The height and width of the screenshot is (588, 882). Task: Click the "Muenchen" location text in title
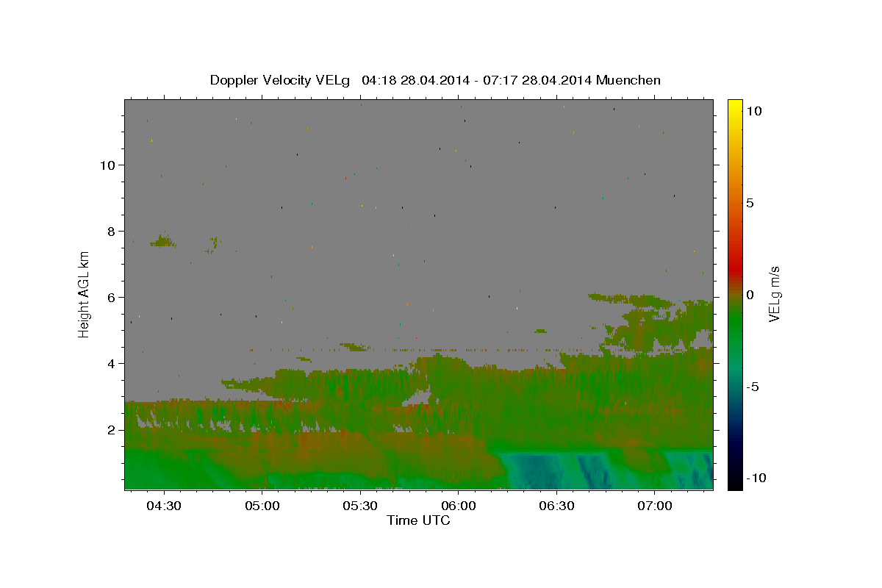(x=628, y=80)
